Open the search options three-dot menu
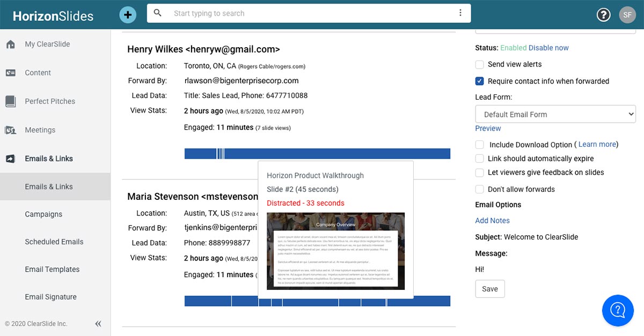 click(x=460, y=13)
